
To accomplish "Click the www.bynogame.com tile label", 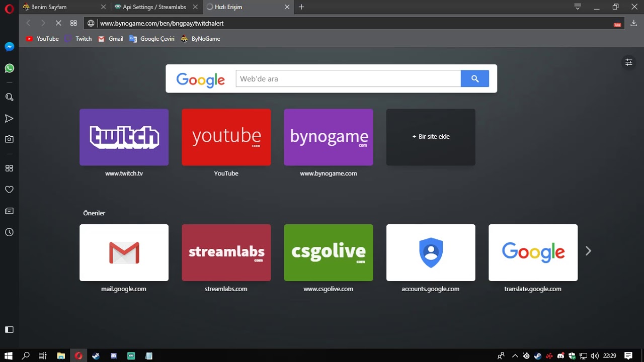I will [x=329, y=173].
